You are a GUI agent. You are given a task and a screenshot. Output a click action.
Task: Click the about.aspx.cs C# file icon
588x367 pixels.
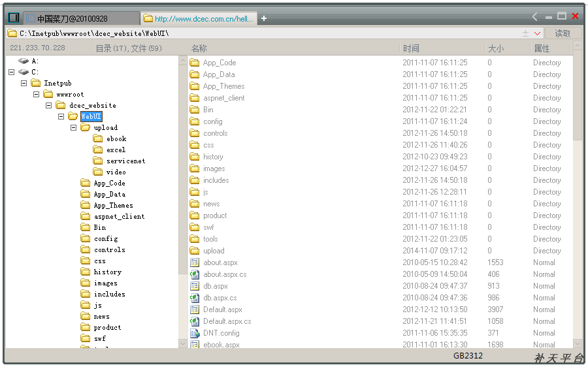pyautogui.click(x=194, y=274)
